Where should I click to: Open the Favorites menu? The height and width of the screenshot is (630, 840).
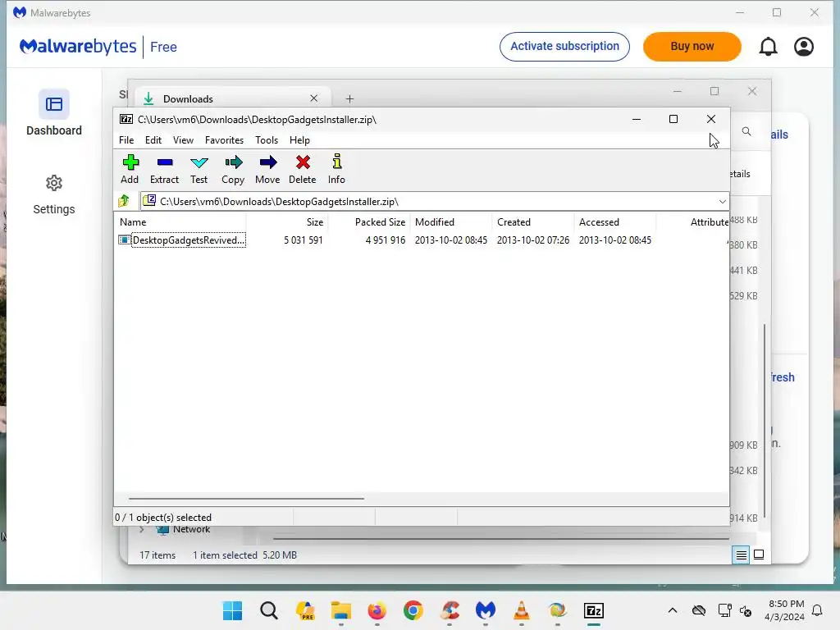point(224,139)
